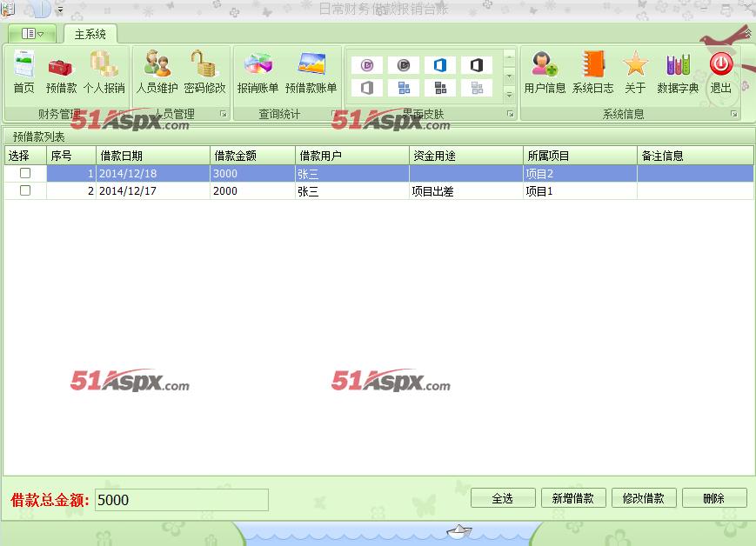Apply the black Office skin
This screenshot has width=756, height=546.
pyautogui.click(x=477, y=65)
